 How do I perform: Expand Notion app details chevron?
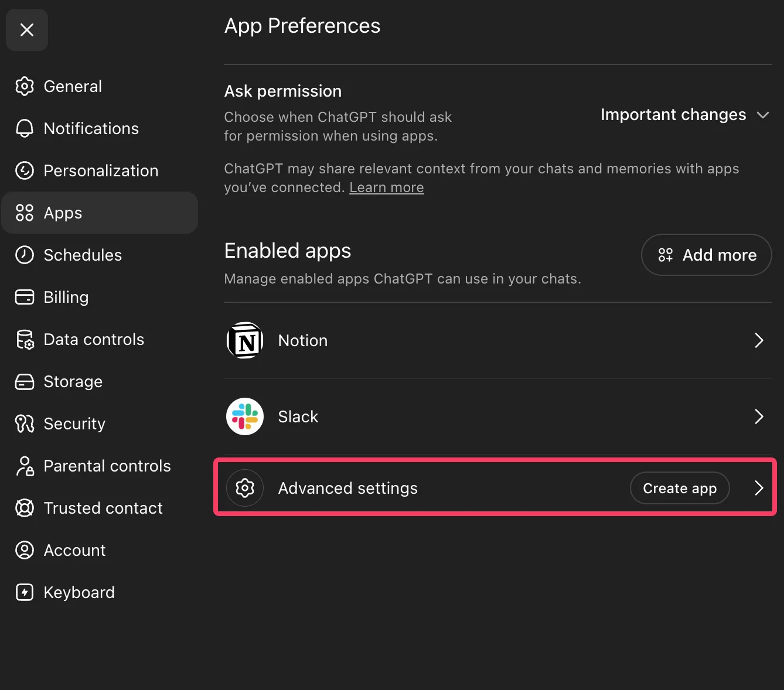pyautogui.click(x=759, y=340)
